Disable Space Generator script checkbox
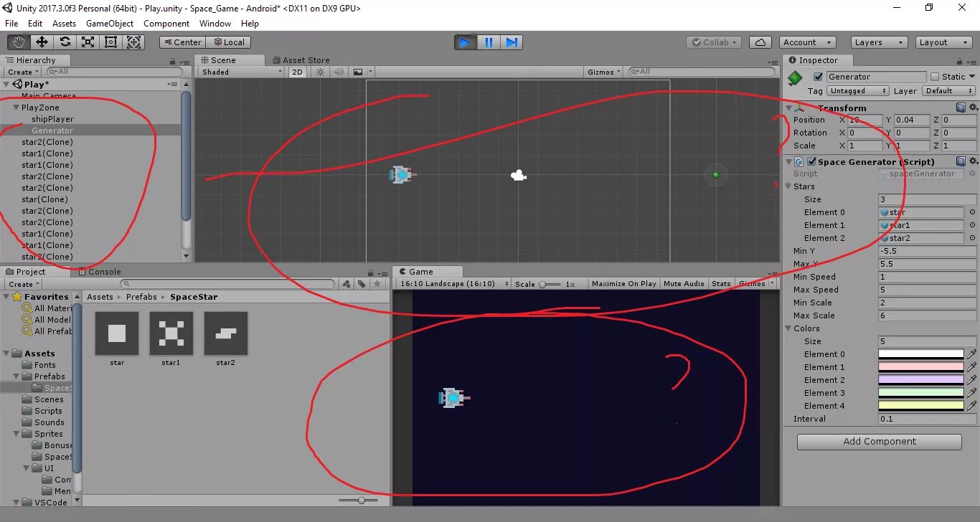This screenshot has width=980, height=522. 812,161
